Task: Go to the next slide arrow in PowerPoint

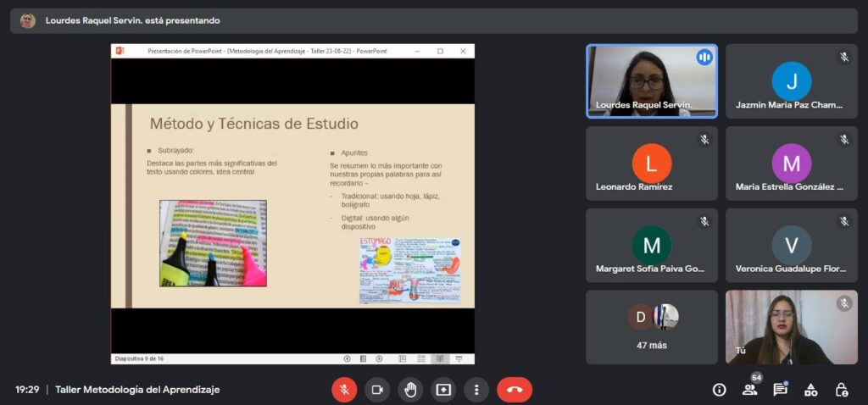Action: (379, 358)
